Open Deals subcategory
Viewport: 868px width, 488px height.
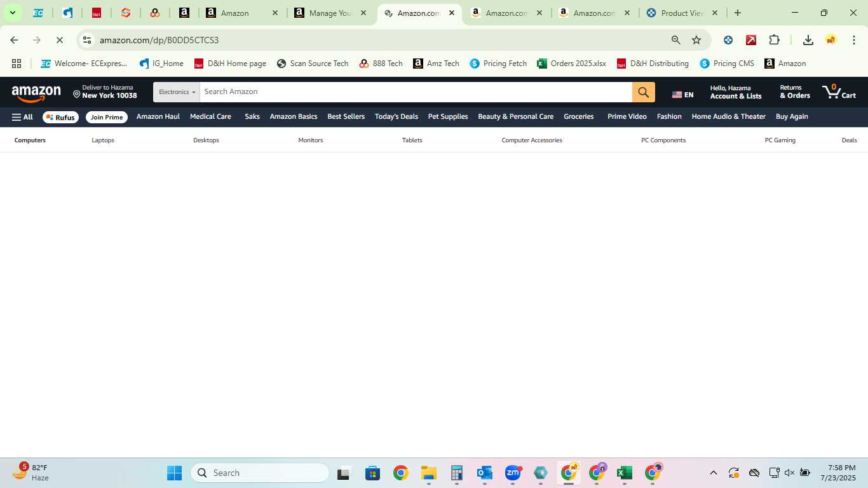click(x=849, y=140)
